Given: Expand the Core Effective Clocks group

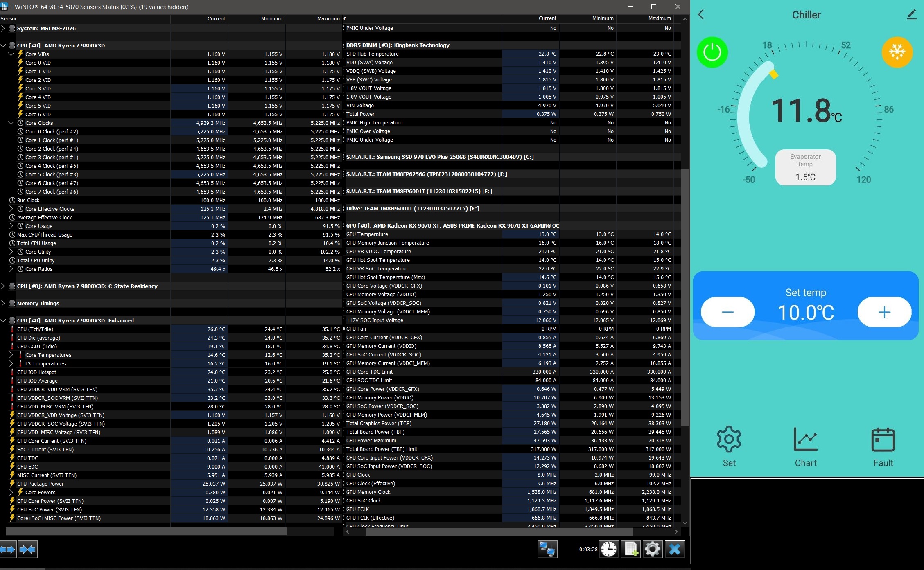Looking at the screenshot, I should coord(11,209).
